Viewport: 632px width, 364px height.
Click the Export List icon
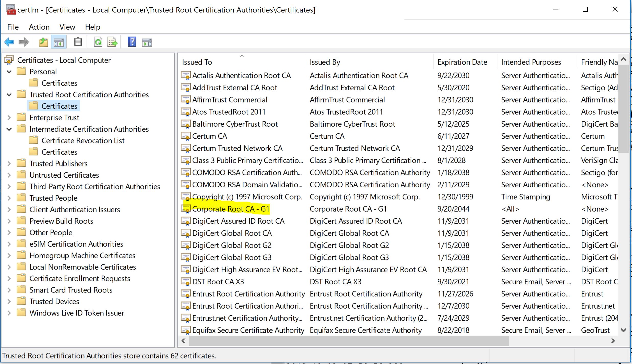coord(112,42)
